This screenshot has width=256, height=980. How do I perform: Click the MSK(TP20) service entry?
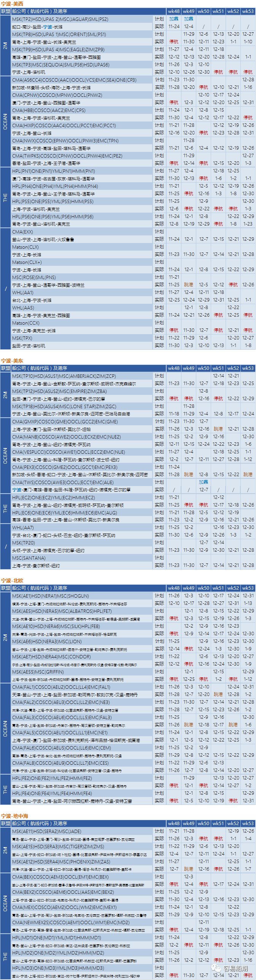pos(23,543)
